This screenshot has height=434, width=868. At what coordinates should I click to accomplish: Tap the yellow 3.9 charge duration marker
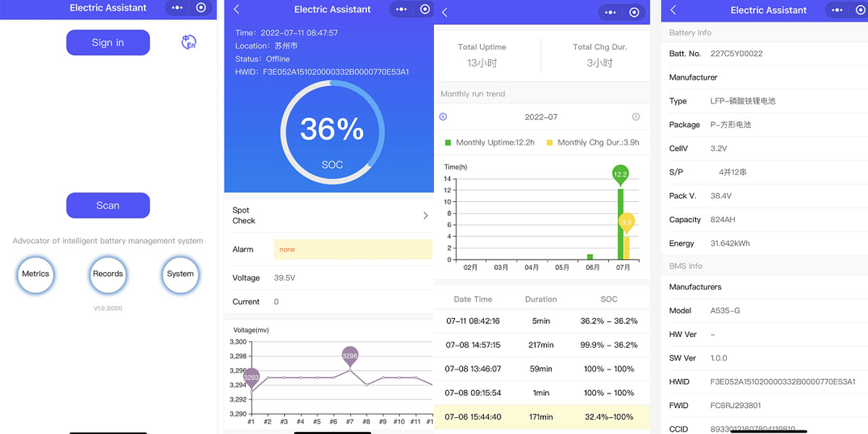[626, 222]
